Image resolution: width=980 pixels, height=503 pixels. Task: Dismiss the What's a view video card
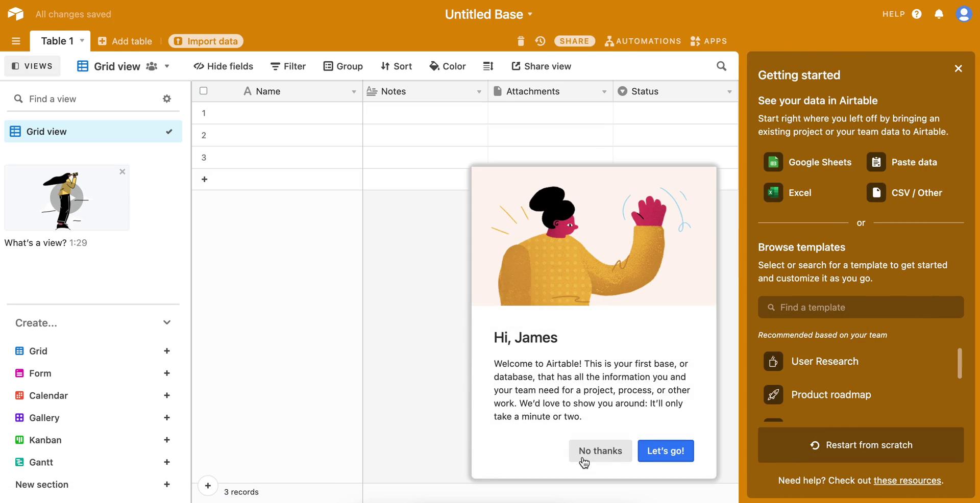click(x=122, y=172)
